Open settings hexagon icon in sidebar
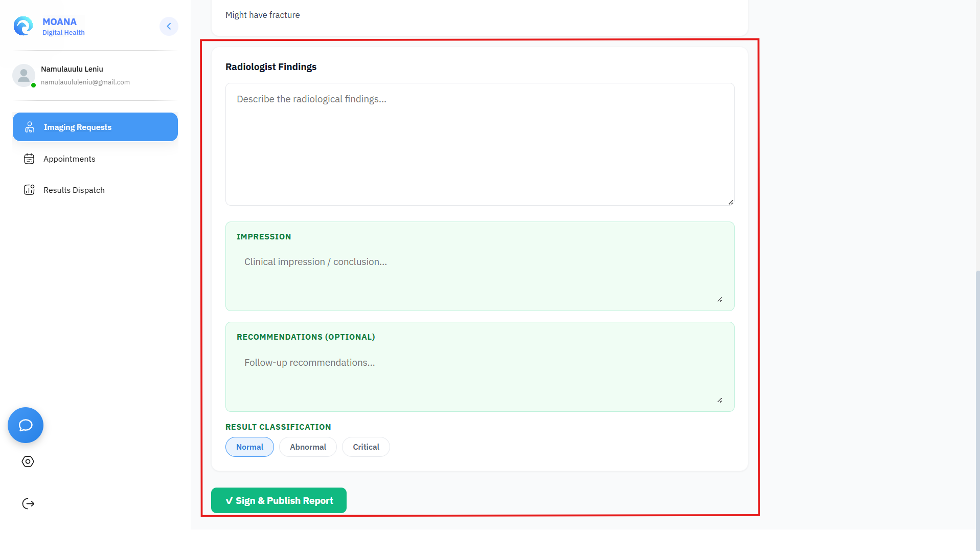 tap(28, 461)
